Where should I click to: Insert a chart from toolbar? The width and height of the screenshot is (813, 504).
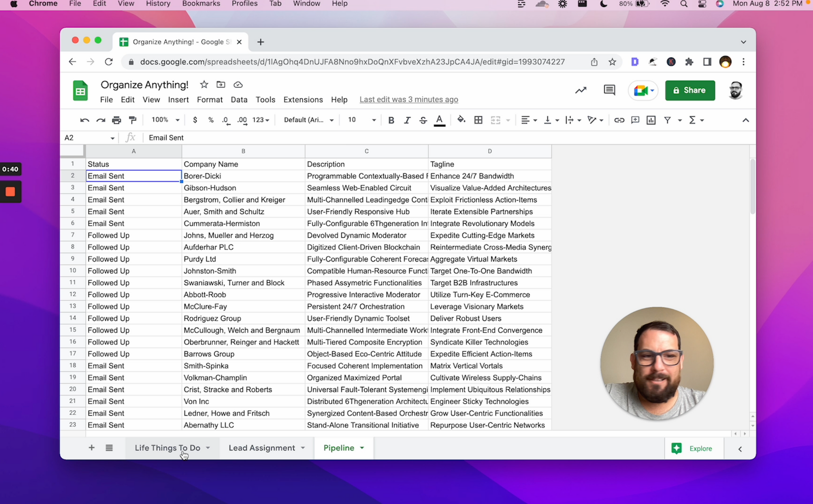[651, 120]
